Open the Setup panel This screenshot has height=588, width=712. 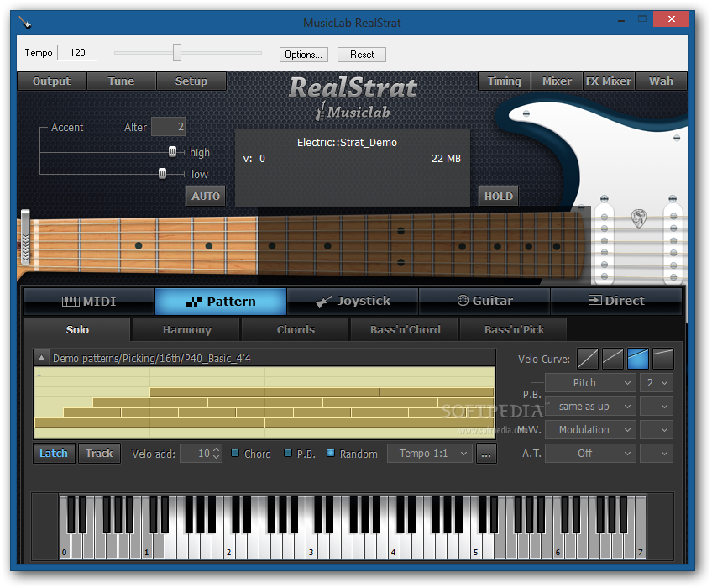click(191, 81)
